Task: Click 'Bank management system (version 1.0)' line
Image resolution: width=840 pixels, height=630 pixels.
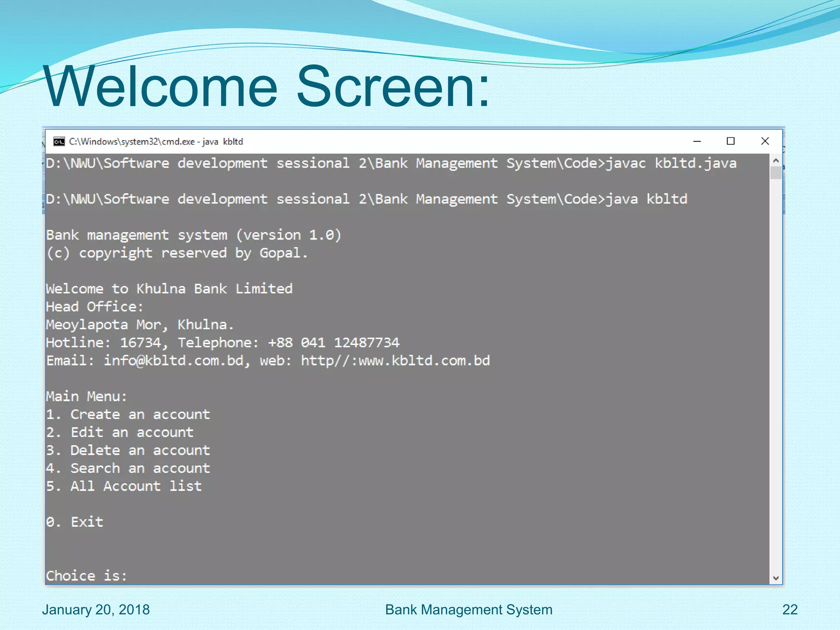Action: 194,235
